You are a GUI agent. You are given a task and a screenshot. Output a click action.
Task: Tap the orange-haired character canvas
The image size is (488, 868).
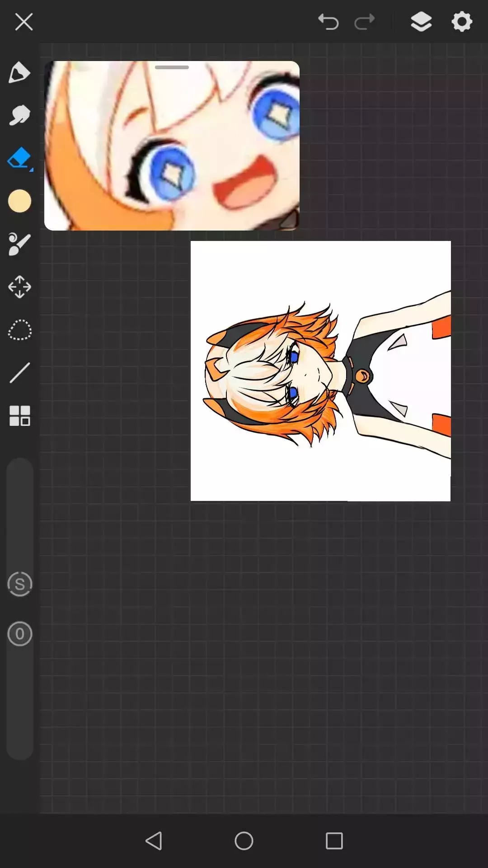tap(321, 371)
